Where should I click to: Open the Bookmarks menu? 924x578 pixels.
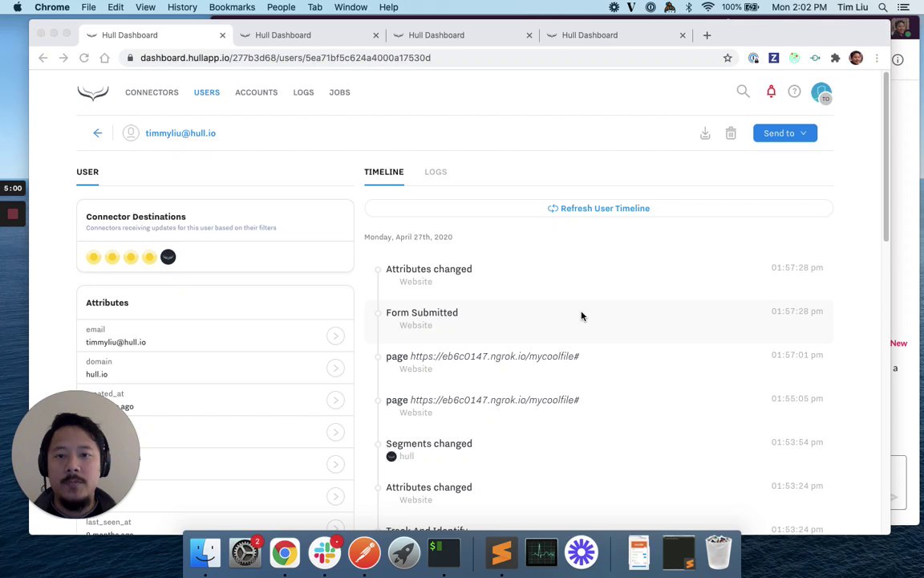[x=232, y=7]
